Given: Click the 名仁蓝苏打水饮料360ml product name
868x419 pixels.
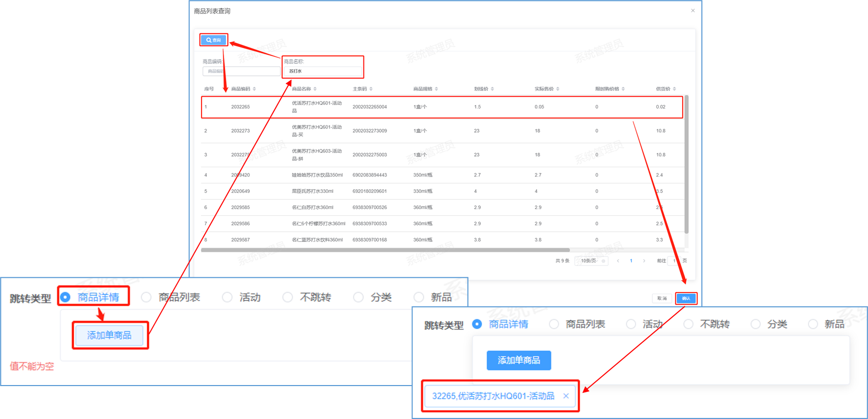Looking at the screenshot, I should (318, 240).
